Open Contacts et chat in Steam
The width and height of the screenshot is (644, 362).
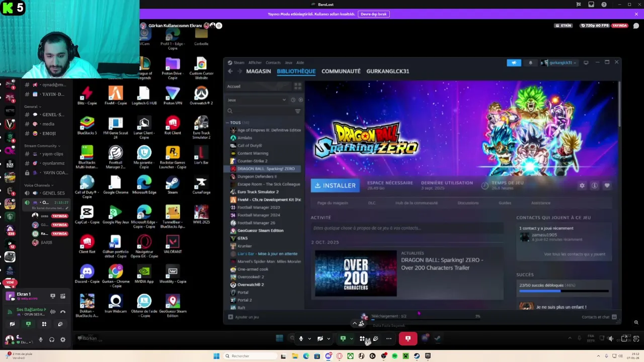599,317
